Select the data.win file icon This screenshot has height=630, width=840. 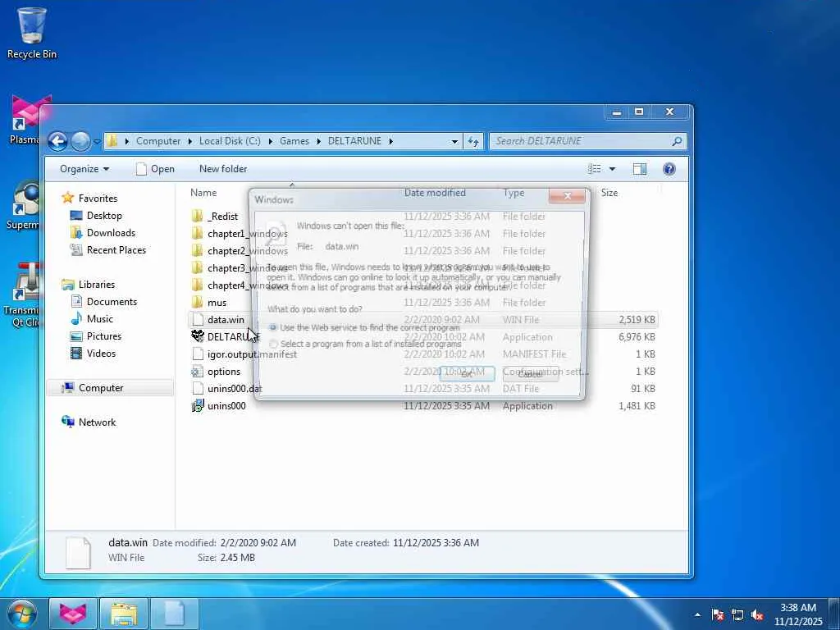(x=198, y=320)
